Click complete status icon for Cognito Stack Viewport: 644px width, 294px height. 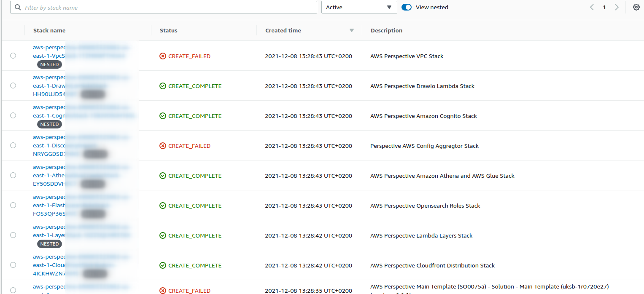point(163,116)
